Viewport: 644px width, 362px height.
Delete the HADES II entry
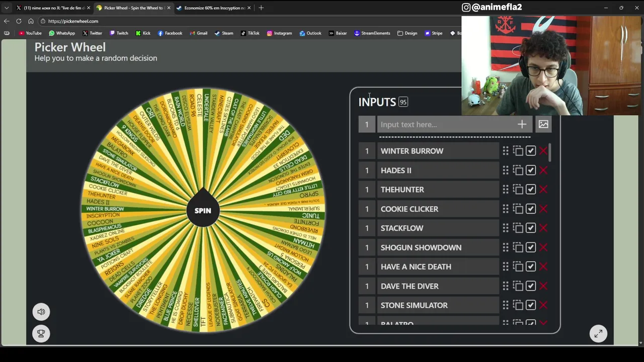[543, 170]
